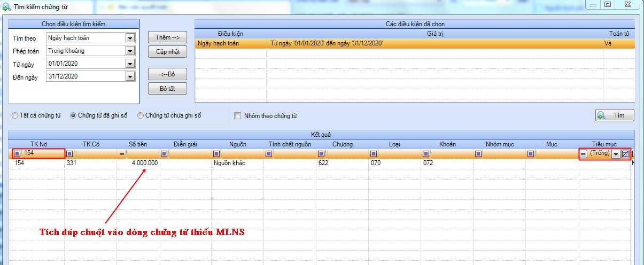
Task: Click filter operator icon in Mục column
Action: tap(531, 154)
